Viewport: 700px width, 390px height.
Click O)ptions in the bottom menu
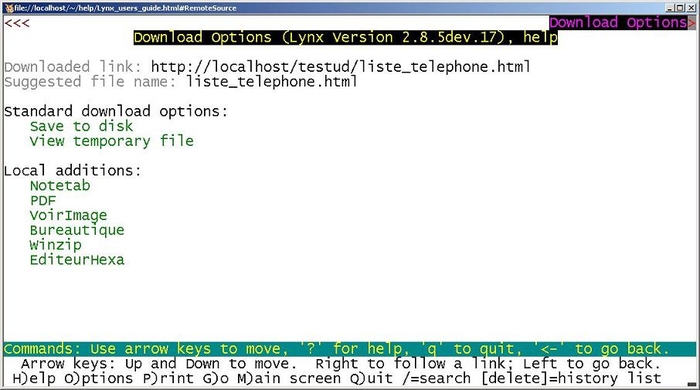(x=99, y=378)
